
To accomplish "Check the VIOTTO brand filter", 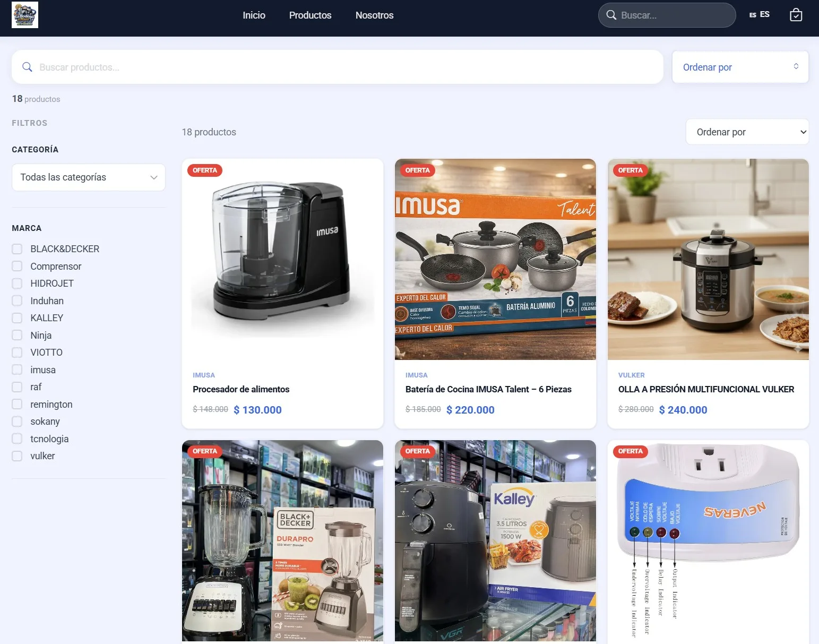I will click(17, 353).
